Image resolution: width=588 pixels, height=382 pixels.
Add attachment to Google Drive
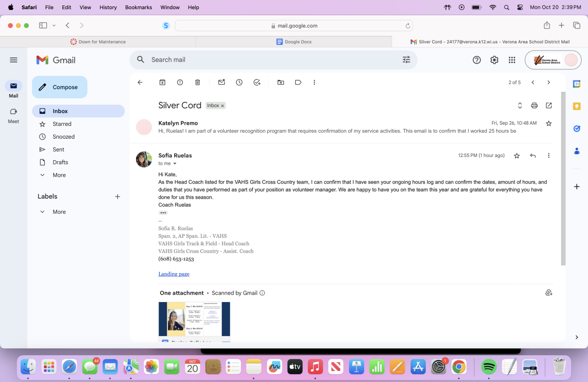click(x=548, y=292)
